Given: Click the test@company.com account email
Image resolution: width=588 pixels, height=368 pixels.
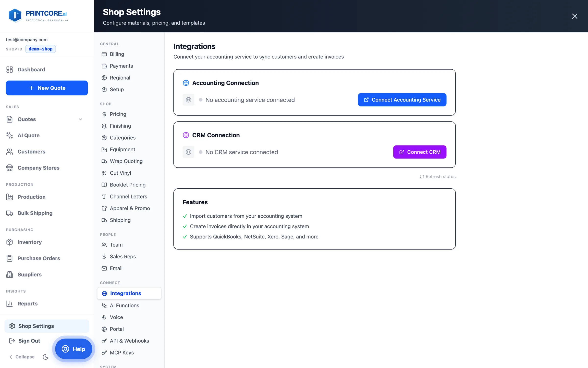Looking at the screenshot, I should pos(27,40).
